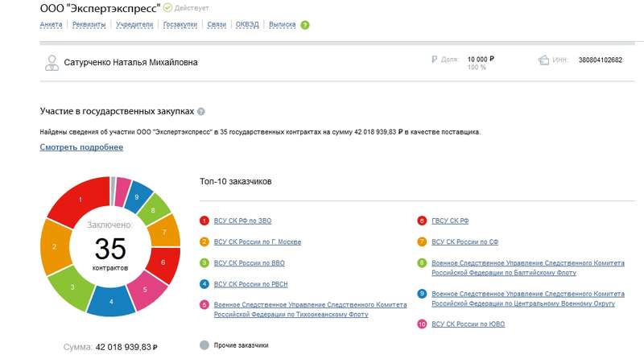The height and width of the screenshot is (359, 644).
Task: Click donut chart segment 8 in green
Action: point(153,210)
